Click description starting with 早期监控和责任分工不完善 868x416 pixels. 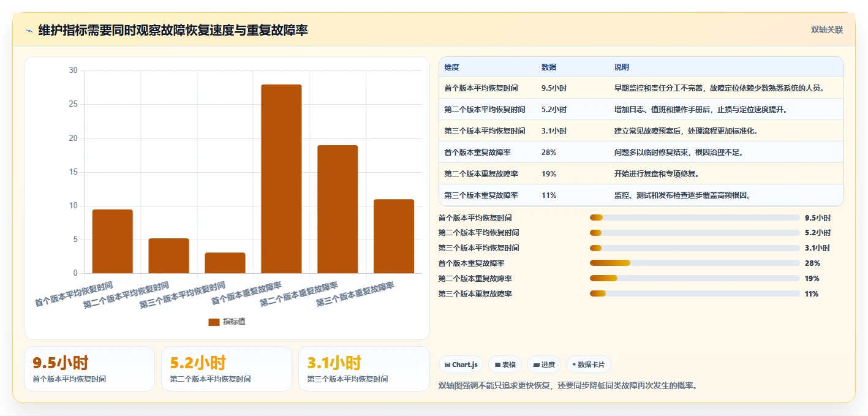coord(719,88)
